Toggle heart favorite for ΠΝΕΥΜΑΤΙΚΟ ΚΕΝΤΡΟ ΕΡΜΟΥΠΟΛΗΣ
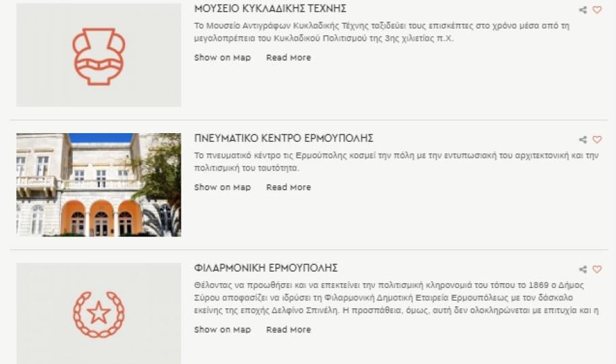 [x=597, y=140]
